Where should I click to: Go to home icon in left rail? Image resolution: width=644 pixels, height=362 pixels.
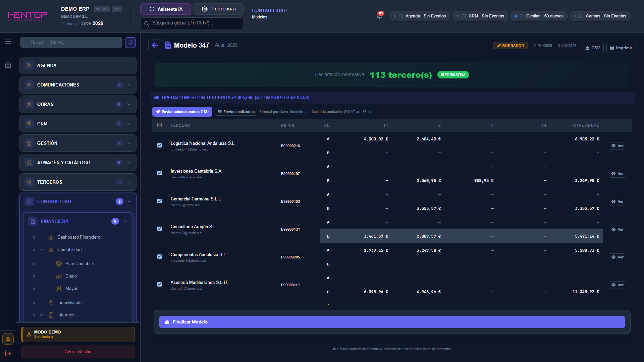[8, 65]
